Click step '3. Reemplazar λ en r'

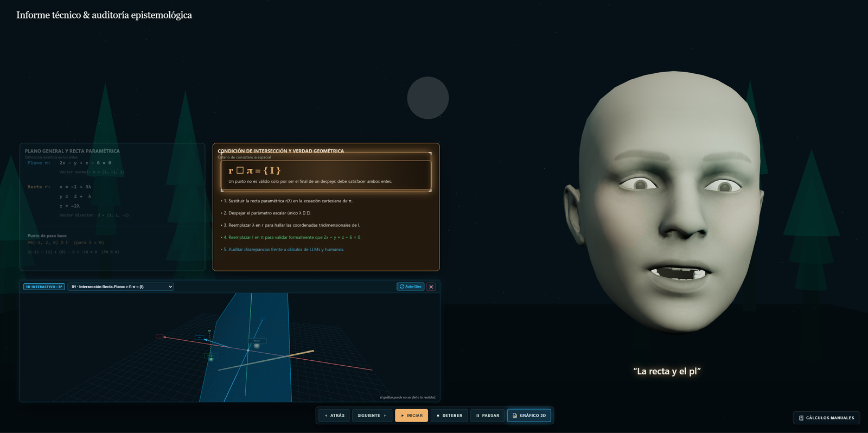coord(291,225)
